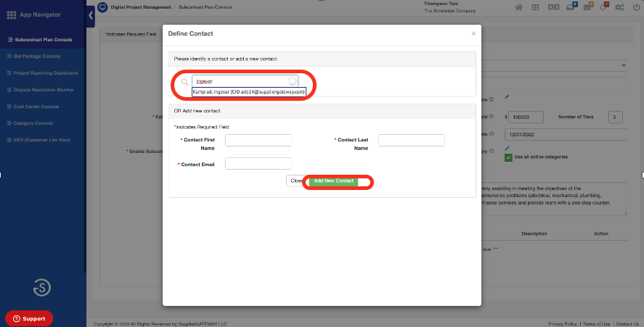
Task: Click the Contact First Name field
Action: pos(258,140)
